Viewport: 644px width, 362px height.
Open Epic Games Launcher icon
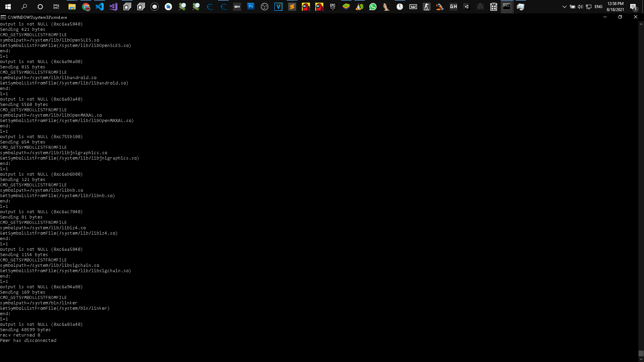pyautogui.click(x=332, y=6)
